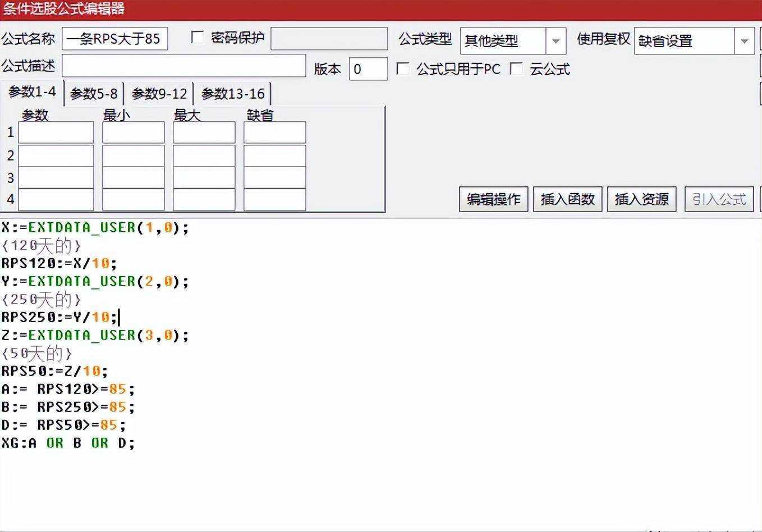Click the 插入函数 button

click(x=568, y=199)
